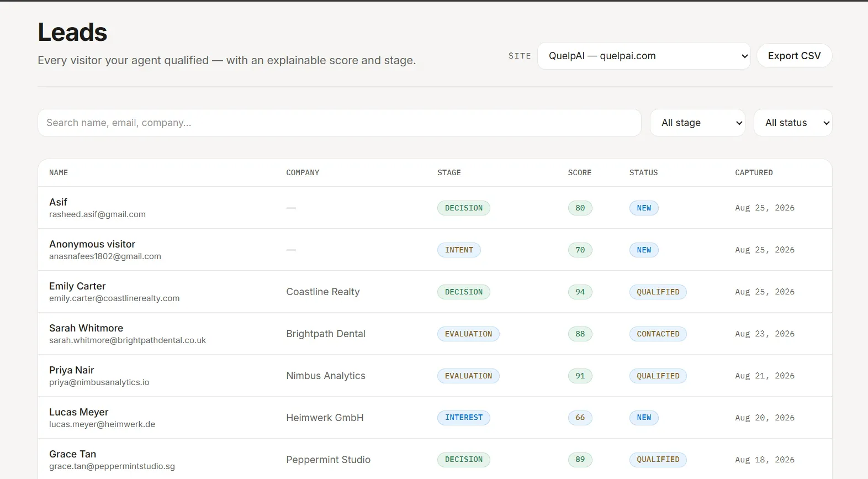Click the QUALIFIED status badge for Emily Carter
This screenshot has width=868, height=479.
click(658, 292)
